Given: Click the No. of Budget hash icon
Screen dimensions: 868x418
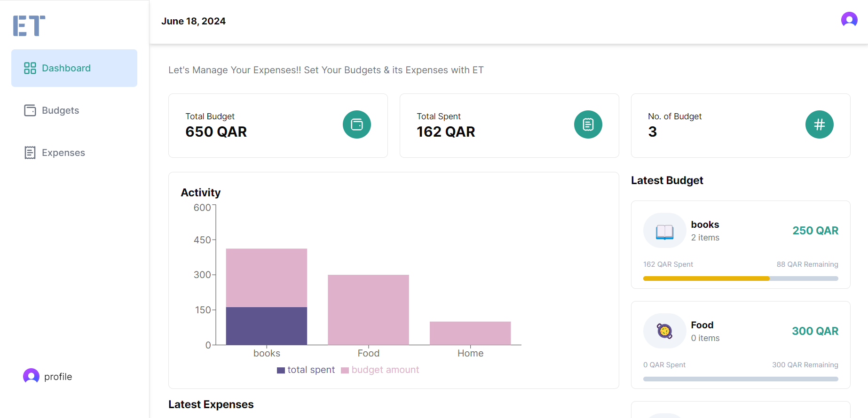Looking at the screenshot, I should click(x=820, y=124).
